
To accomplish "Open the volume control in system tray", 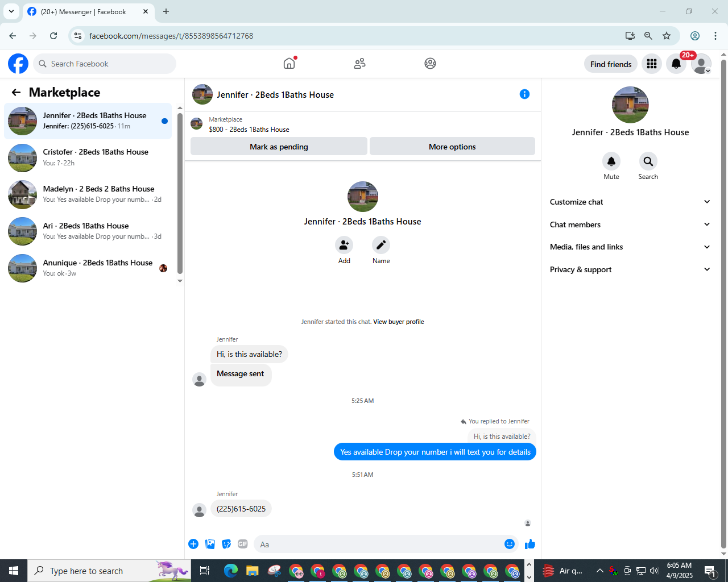I will tap(654, 571).
